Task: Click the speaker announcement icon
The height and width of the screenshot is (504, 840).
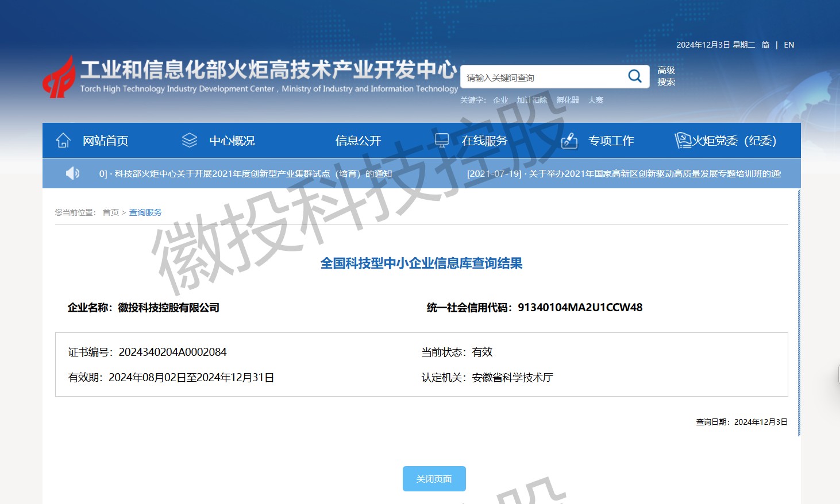Action: pyautogui.click(x=72, y=173)
